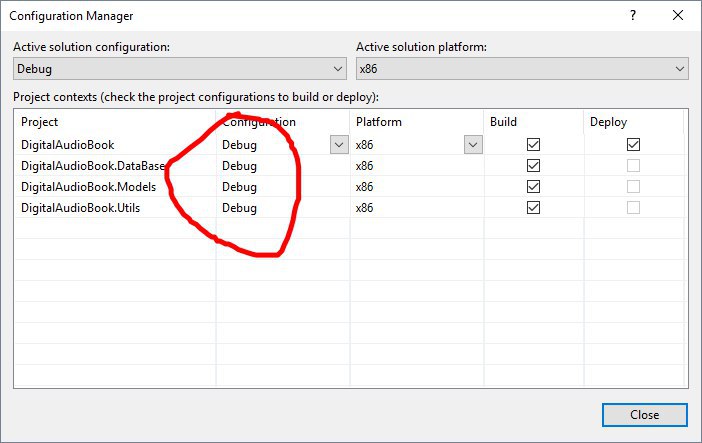Toggle Deploy checkbox for DigitalAudioBook
Viewport: 702px width, 443px height.
pyautogui.click(x=633, y=145)
